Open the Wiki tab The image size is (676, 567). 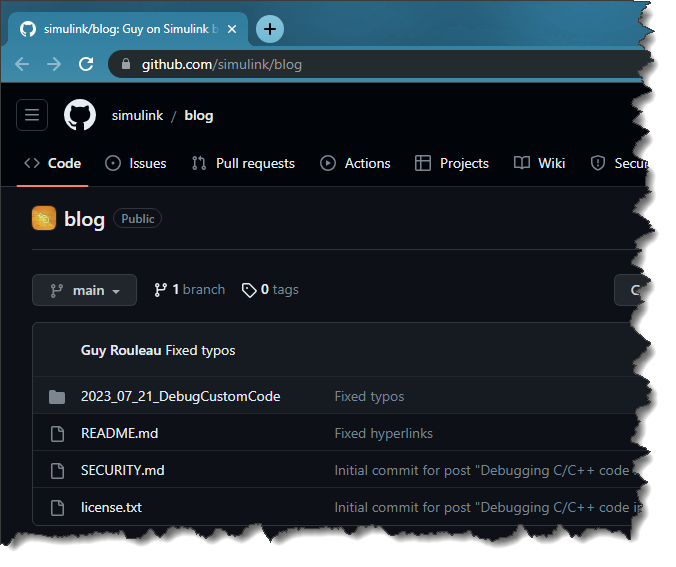pyautogui.click(x=540, y=163)
